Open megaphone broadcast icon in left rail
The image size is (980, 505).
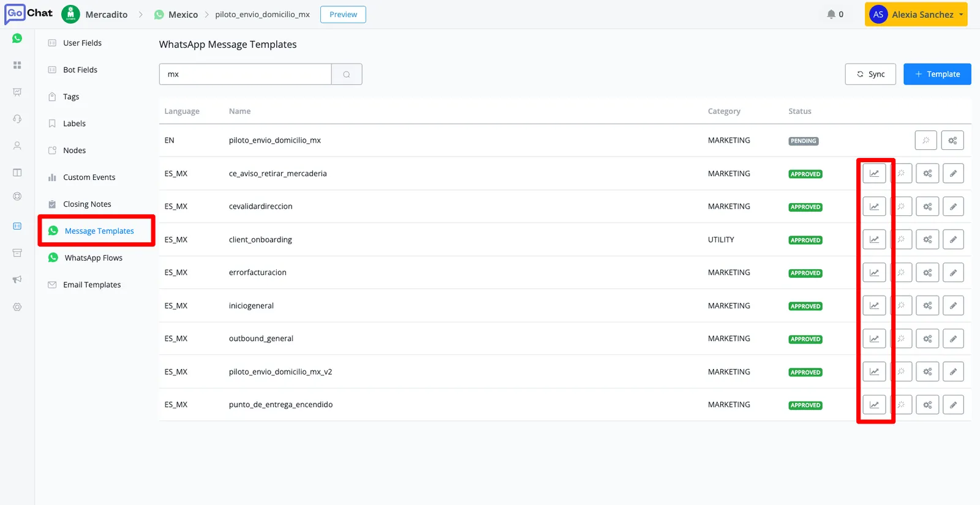click(17, 280)
